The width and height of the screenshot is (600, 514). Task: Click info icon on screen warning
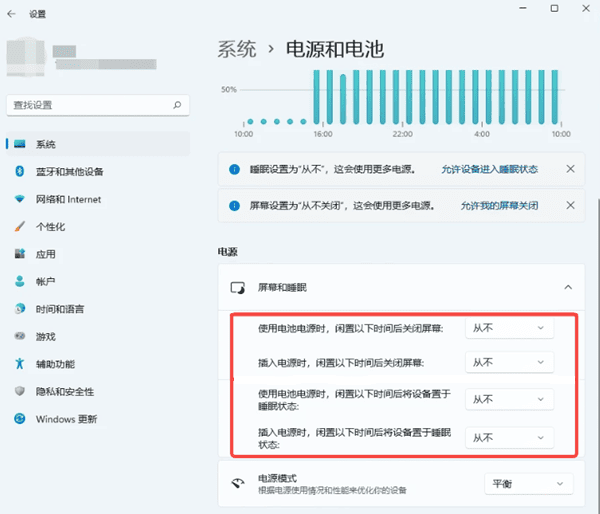pos(234,206)
